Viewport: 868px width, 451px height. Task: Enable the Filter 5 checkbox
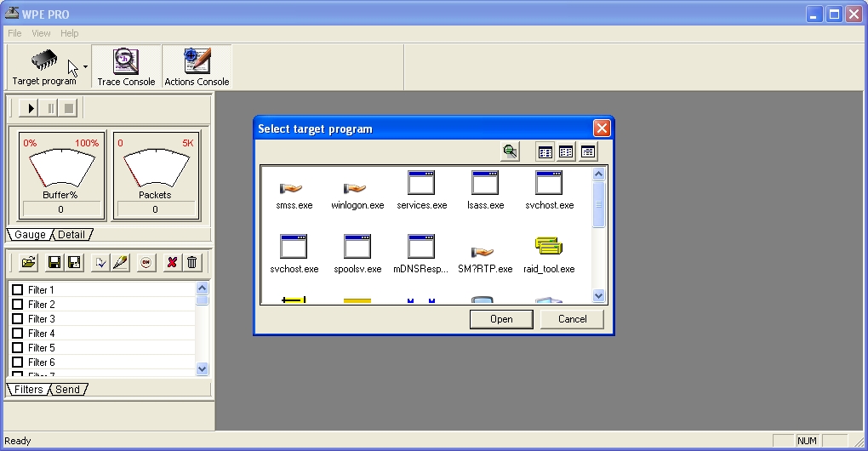click(18, 347)
